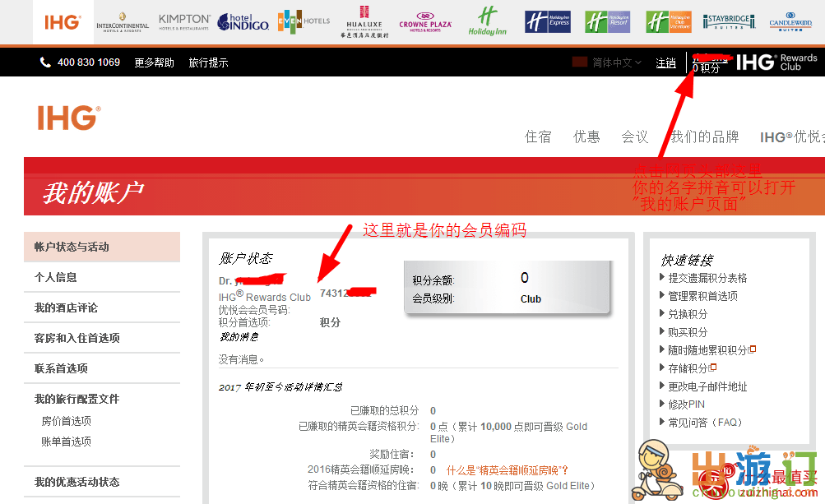Viewport: 825px width, 504px height.
Task: Select 我的酒店评论 in the sidebar
Action: tap(101, 307)
